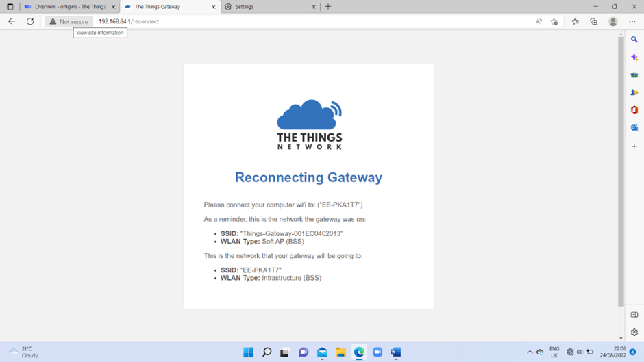Image resolution: width=644 pixels, height=362 pixels.
Task: Click the address bar URL field
Action: [308, 22]
